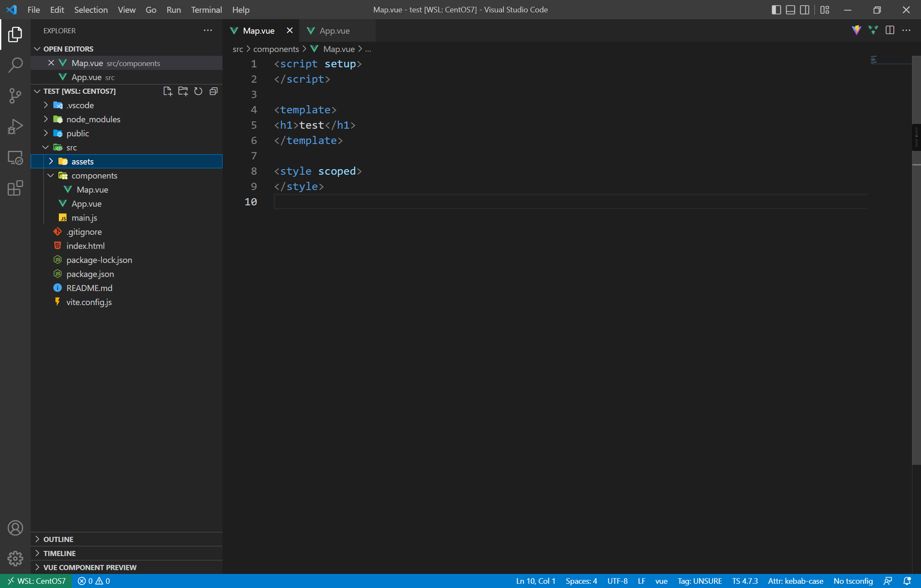Click Attr: kebab-case status item

[x=796, y=581]
